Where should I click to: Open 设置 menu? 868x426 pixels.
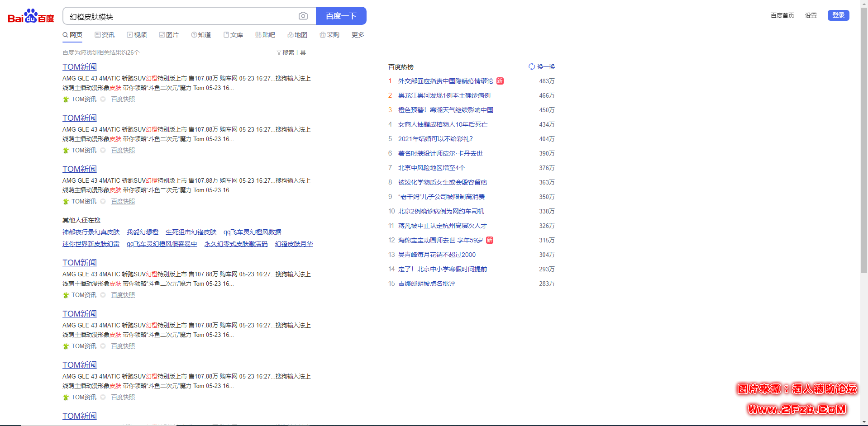coord(811,15)
